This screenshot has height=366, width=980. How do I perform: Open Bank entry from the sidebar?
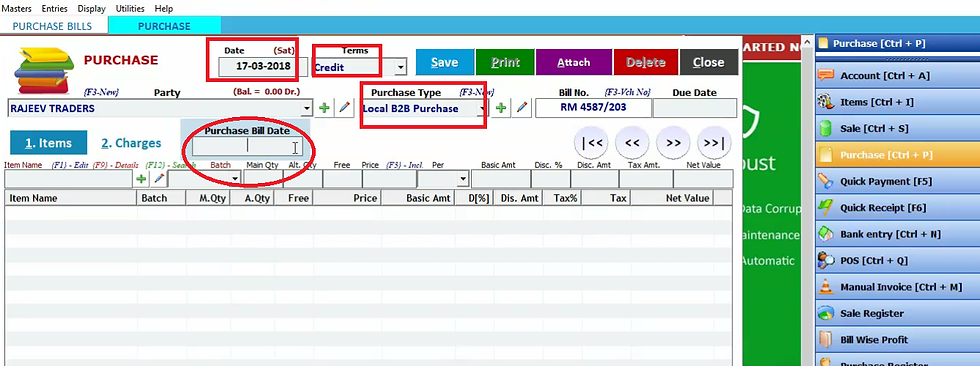tap(898, 234)
